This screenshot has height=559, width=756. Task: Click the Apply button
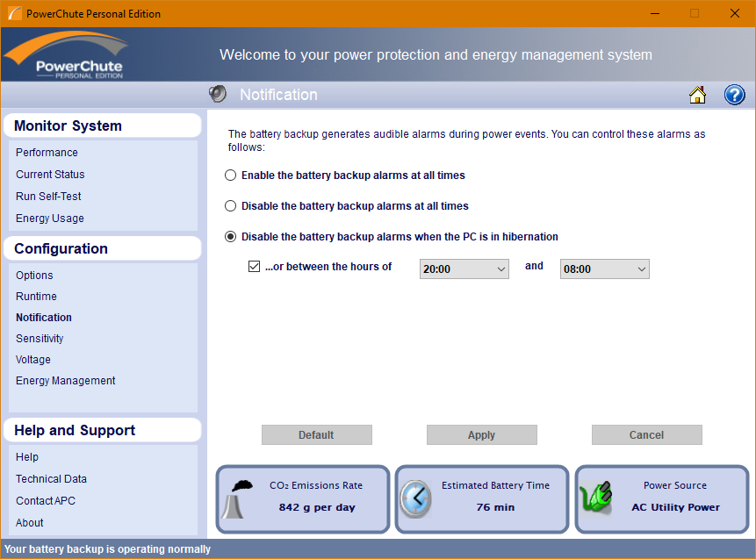(x=482, y=434)
